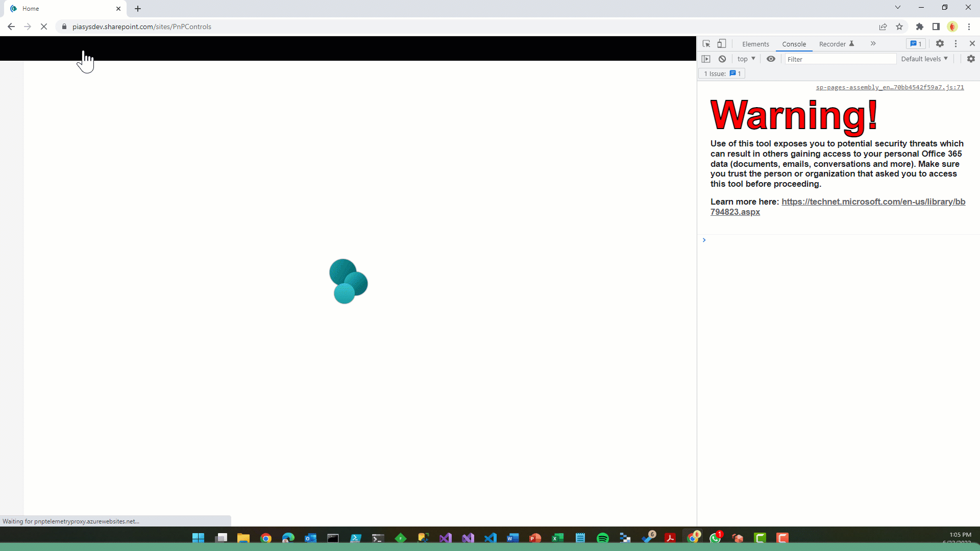Click the learn more security warning link
The width and height of the screenshot is (980, 551).
(838, 207)
